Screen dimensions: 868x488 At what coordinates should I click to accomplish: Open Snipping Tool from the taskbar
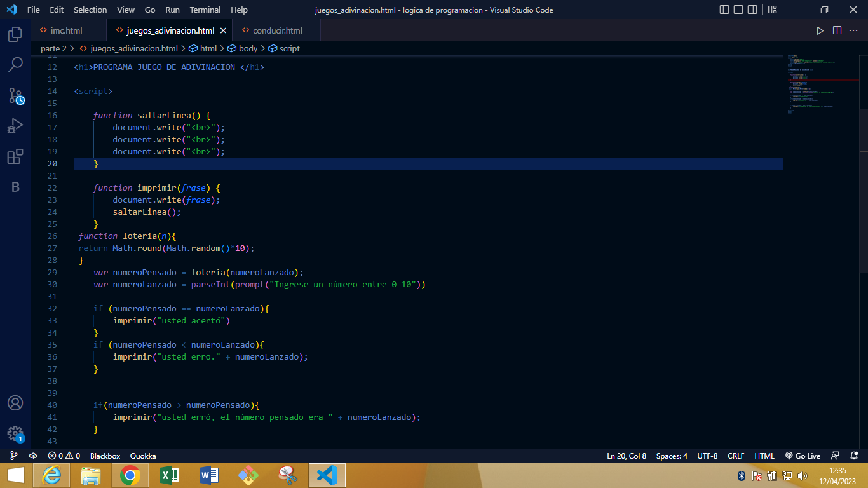click(288, 475)
